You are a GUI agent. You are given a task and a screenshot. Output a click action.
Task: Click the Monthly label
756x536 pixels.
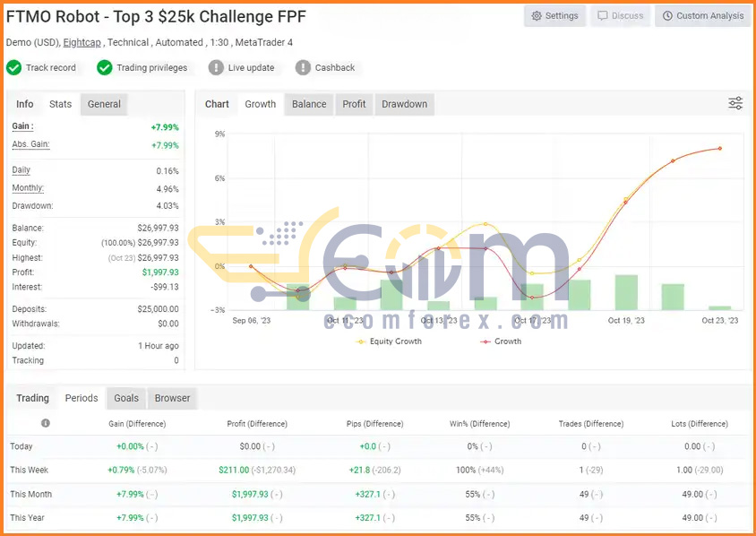tap(28, 188)
